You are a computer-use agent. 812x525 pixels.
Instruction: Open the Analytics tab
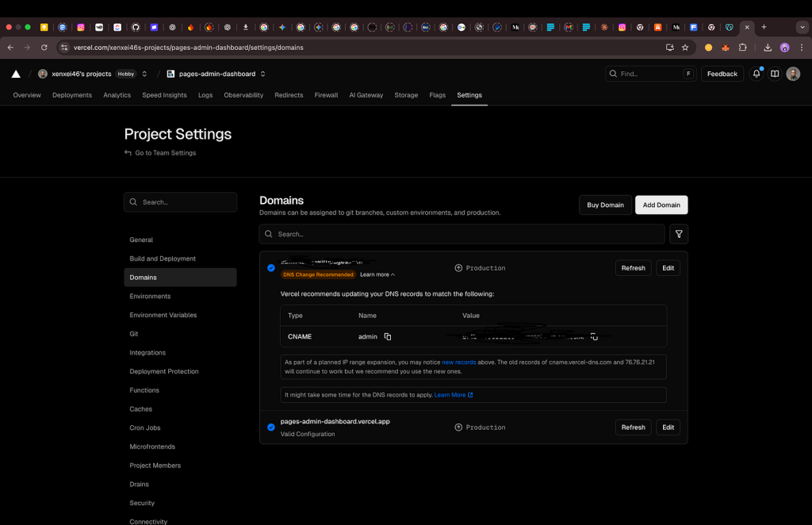point(117,95)
